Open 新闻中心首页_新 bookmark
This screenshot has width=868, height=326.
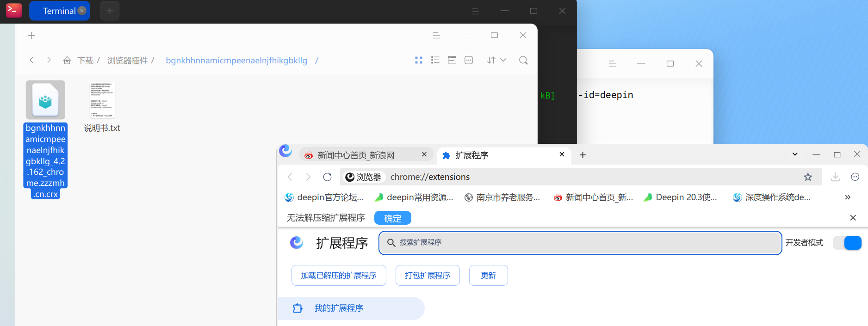[593, 197]
